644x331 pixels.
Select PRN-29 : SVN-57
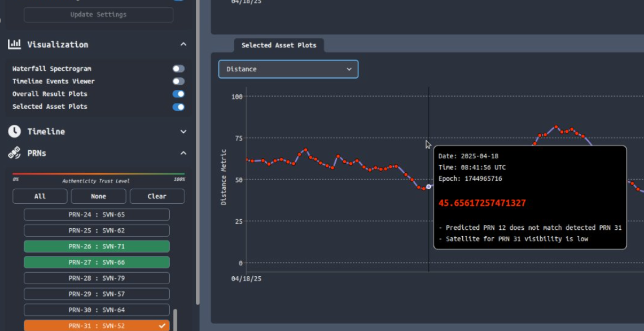[97, 294]
